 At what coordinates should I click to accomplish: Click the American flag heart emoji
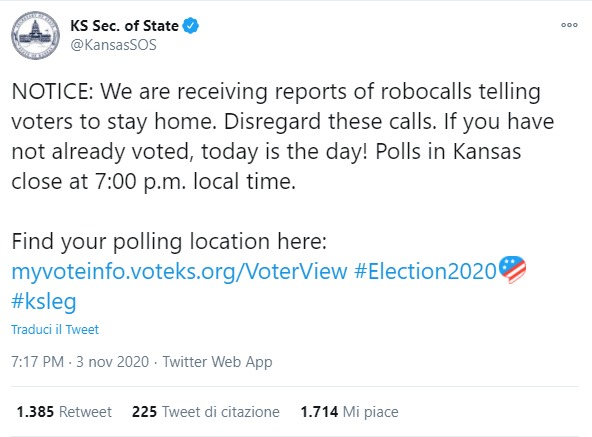pyautogui.click(x=512, y=269)
